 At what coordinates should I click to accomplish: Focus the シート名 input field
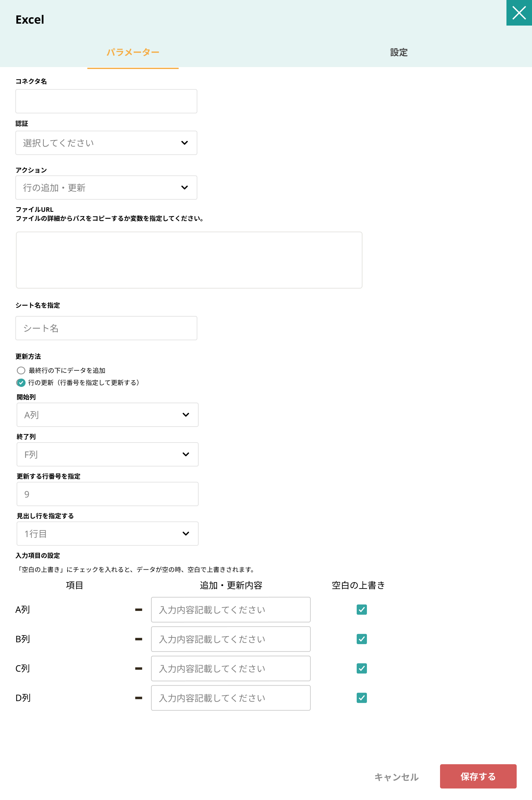(x=106, y=328)
